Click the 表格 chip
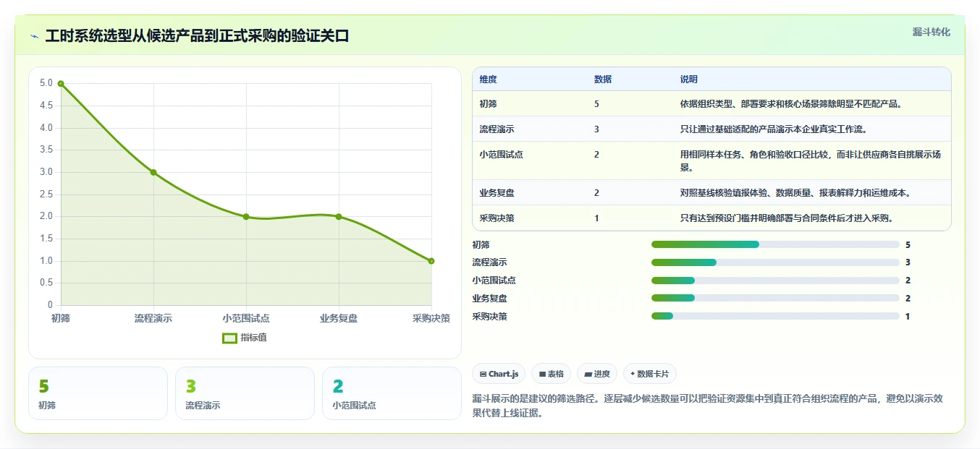 (551, 374)
